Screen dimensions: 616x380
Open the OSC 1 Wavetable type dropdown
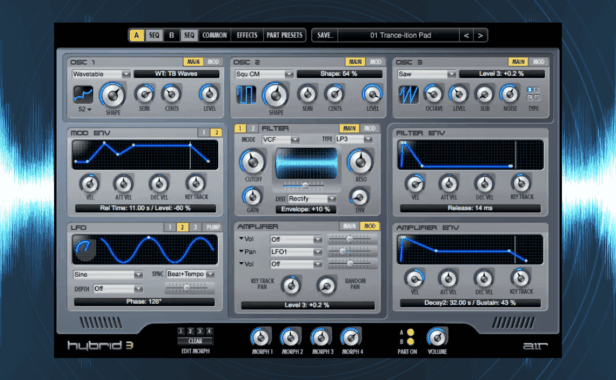click(x=101, y=74)
